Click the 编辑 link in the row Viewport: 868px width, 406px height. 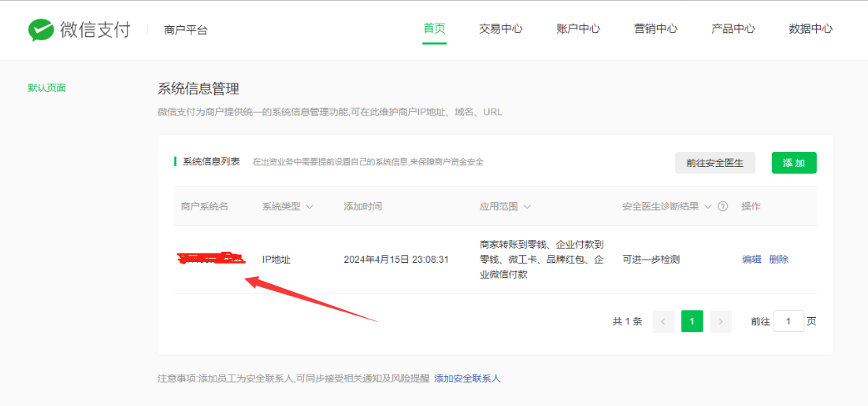(x=751, y=260)
